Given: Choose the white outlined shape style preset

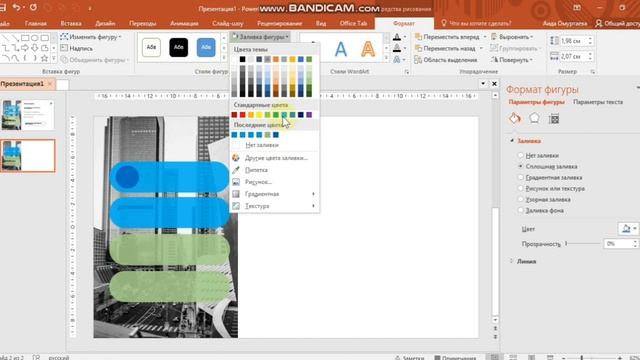Looking at the screenshot, I should [x=151, y=47].
